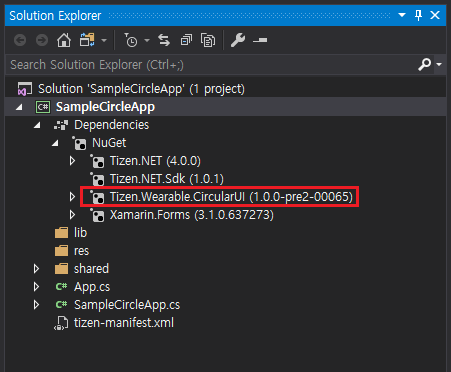Collapse the Dependencies node

click(x=37, y=125)
